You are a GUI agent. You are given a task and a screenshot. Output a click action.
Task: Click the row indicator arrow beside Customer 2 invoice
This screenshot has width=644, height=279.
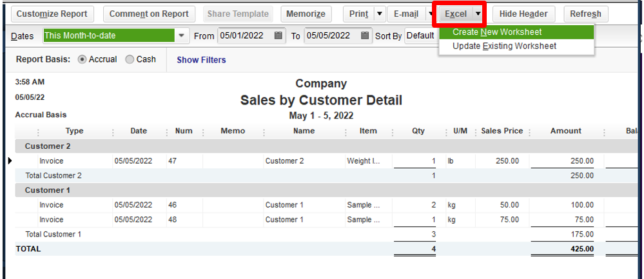10,160
